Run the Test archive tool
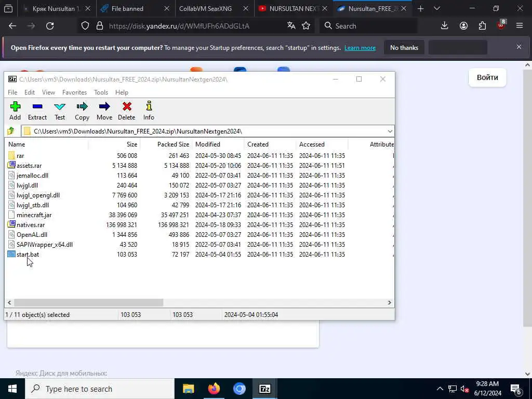 (x=60, y=107)
